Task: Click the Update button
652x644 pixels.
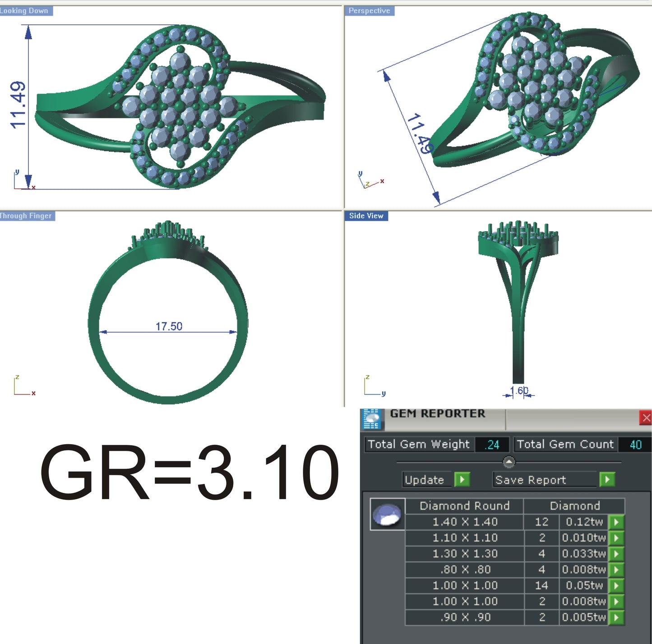Action: pyautogui.click(x=425, y=480)
